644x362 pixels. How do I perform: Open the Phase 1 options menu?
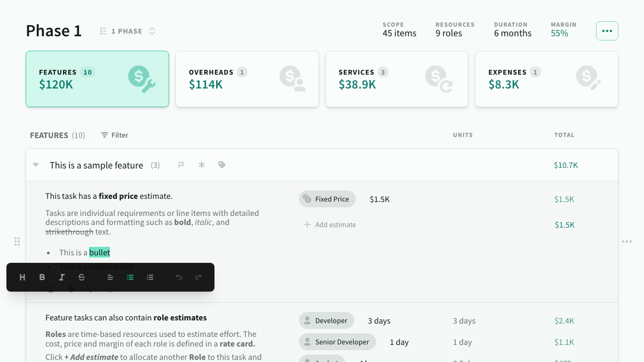pyautogui.click(x=607, y=30)
